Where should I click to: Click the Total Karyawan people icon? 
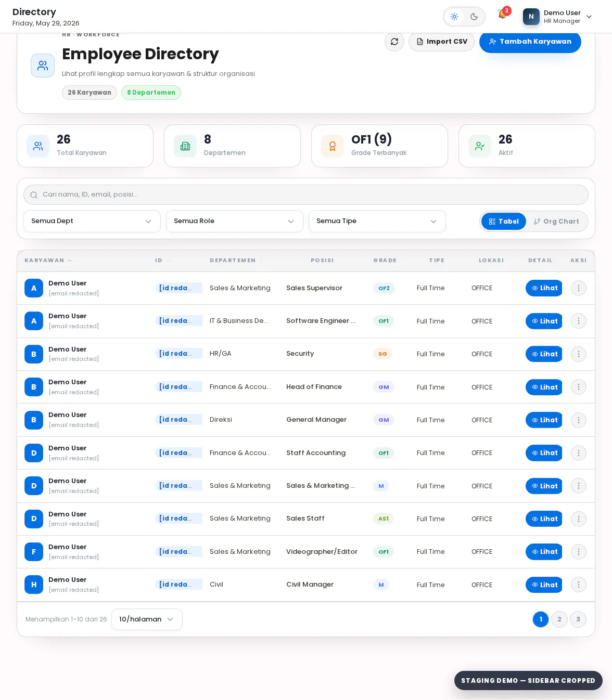[x=38, y=146]
